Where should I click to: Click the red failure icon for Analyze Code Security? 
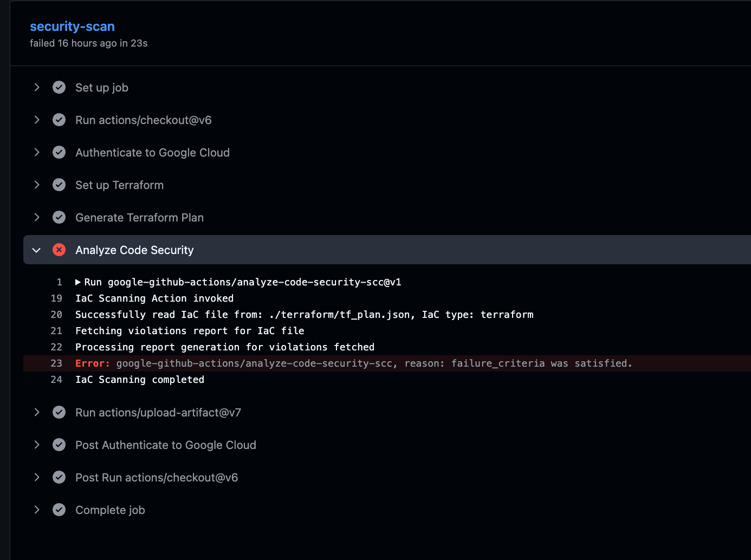pyautogui.click(x=59, y=250)
